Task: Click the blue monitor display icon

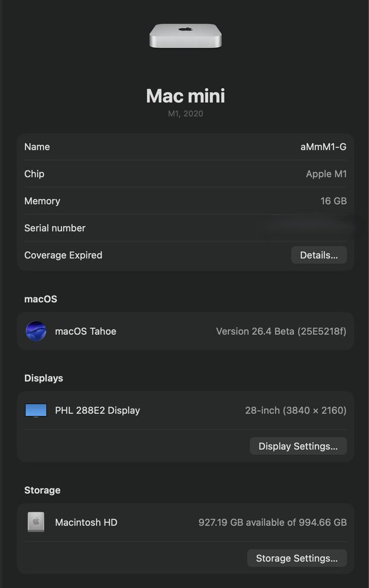Action: [x=36, y=411]
